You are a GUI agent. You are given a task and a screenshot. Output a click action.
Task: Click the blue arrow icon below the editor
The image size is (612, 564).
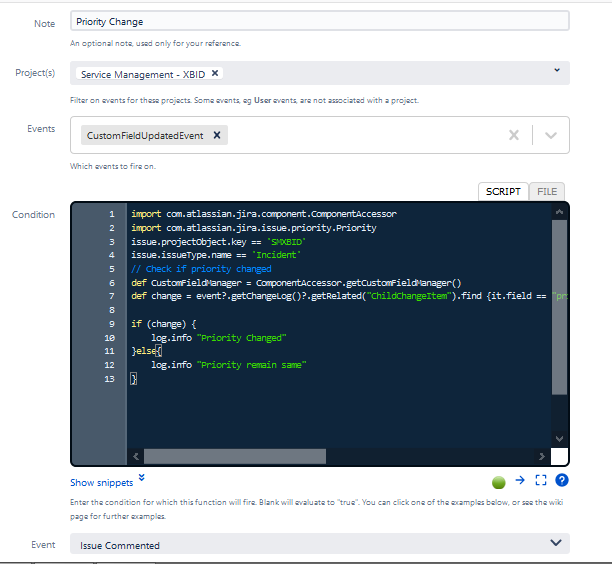coord(520,480)
